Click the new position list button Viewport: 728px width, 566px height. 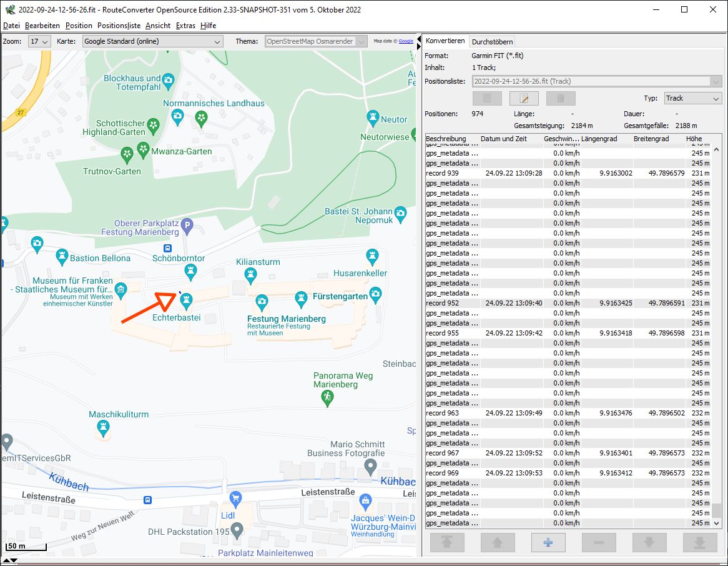[487, 99]
